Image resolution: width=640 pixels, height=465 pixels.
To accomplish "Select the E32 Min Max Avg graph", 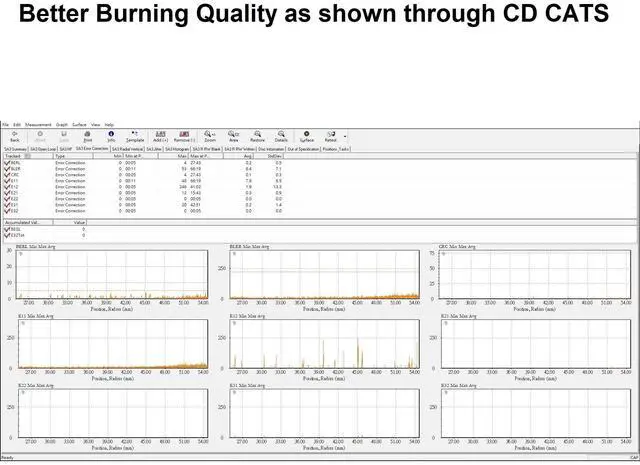I will click(536, 413).
